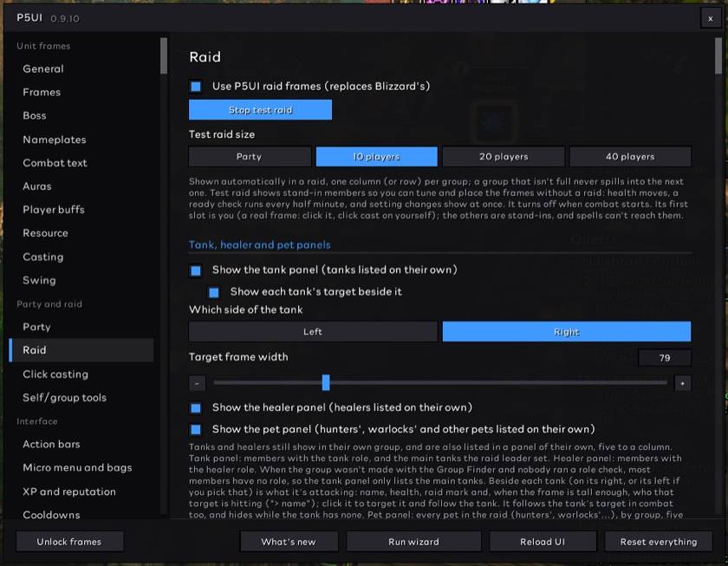
Task: Click the main panel scrollbar thumb
Action: [718, 55]
